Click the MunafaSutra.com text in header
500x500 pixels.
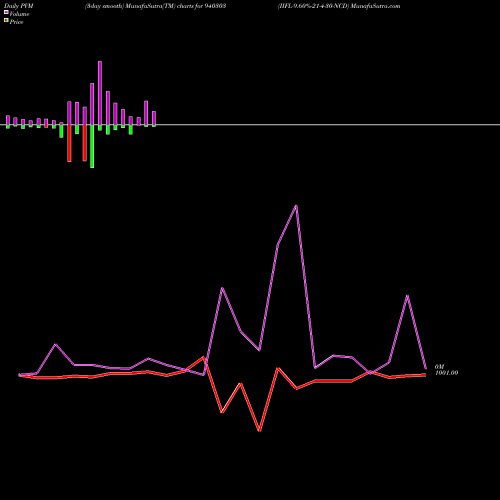coord(375,6)
